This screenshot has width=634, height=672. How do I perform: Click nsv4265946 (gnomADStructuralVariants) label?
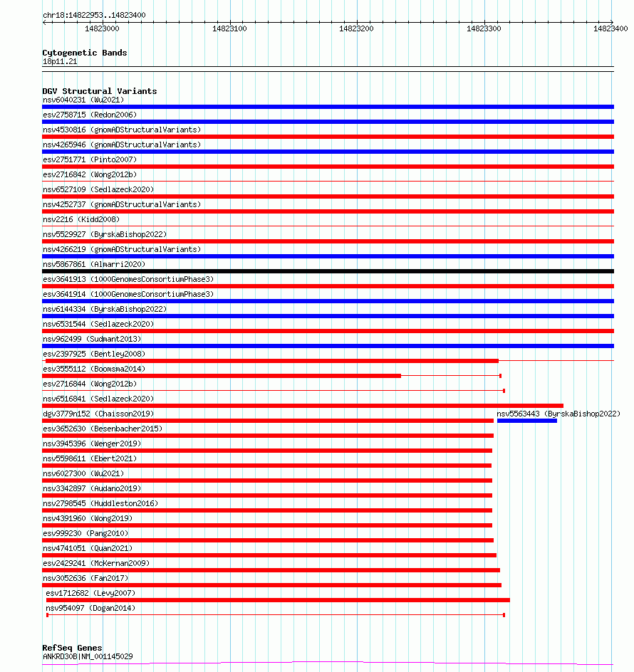[x=122, y=145]
